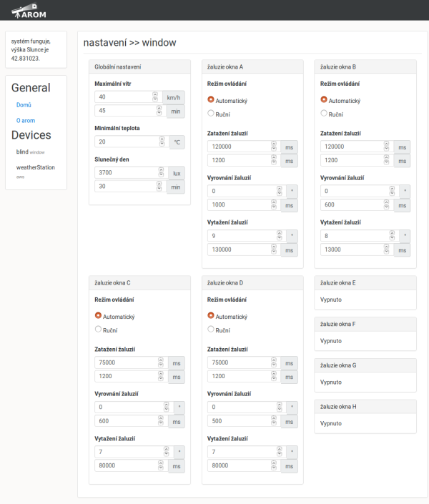Open the Domů link in sidebar

click(24, 105)
